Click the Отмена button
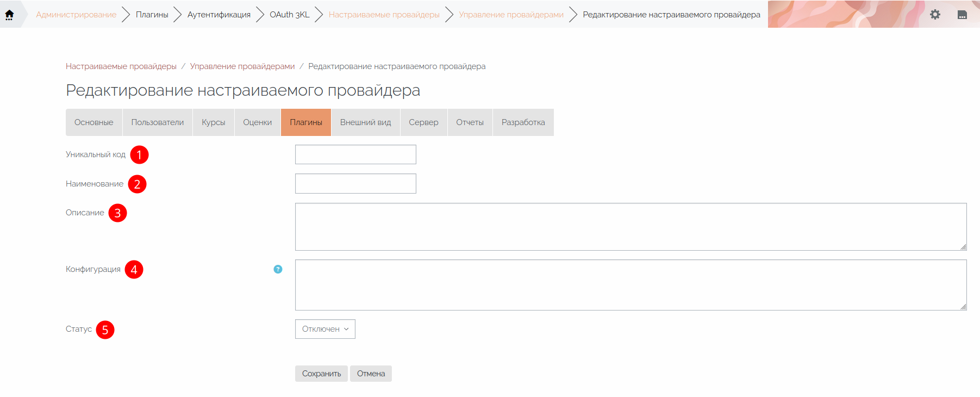The width and height of the screenshot is (980, 397). click(371, 374)
